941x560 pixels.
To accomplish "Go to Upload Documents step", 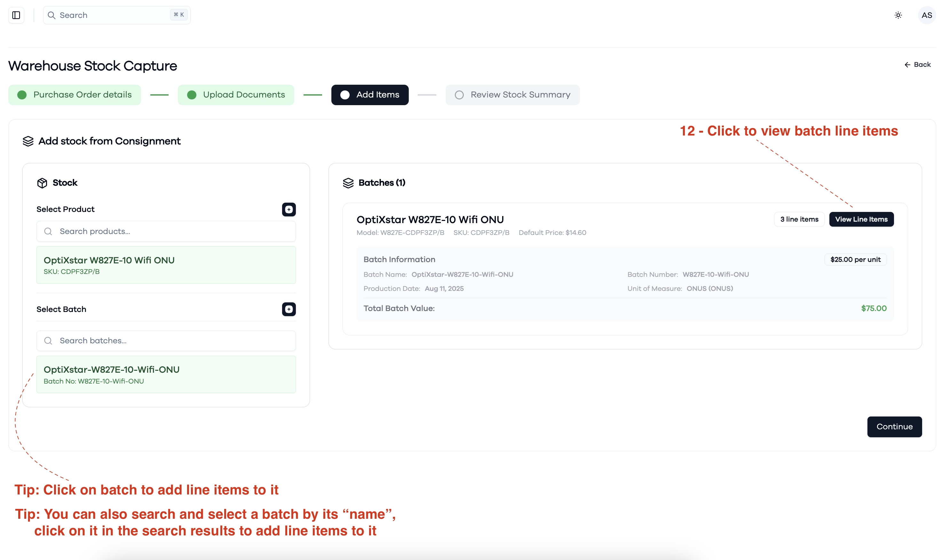I will click(x=236, y=95).
